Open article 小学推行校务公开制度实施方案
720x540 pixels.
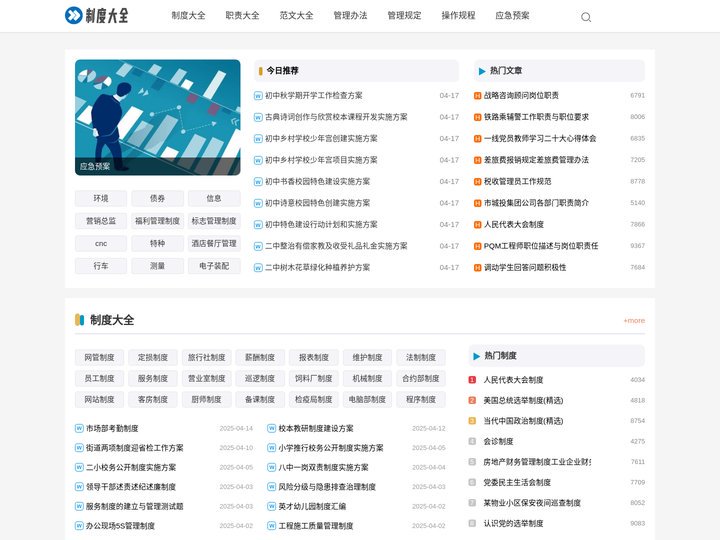pos(331,448)
